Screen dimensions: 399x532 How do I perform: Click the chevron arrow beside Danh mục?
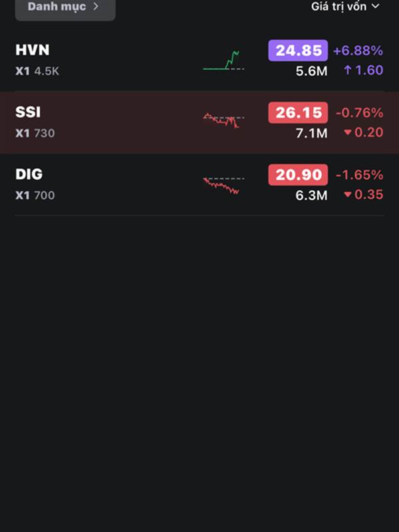96,7
